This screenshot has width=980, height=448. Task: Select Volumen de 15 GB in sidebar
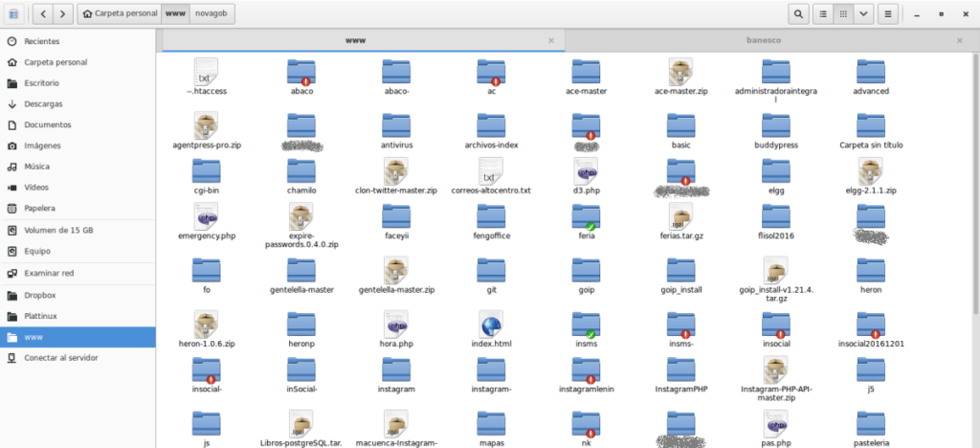click(x=78, y=230)
